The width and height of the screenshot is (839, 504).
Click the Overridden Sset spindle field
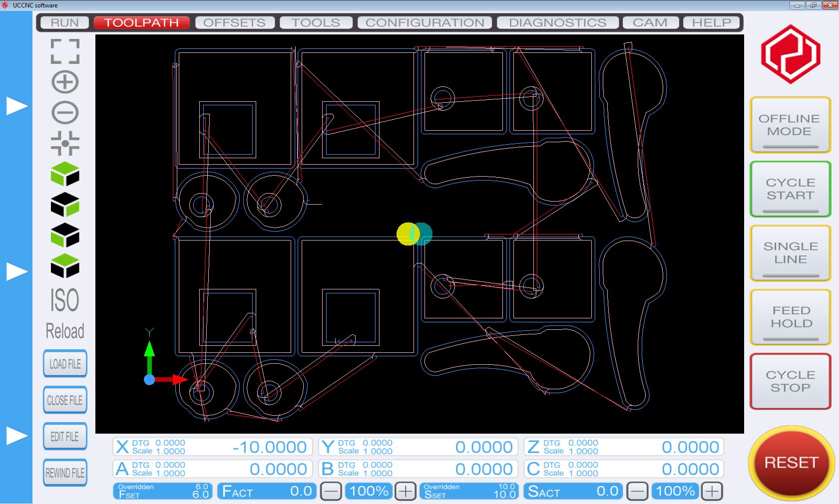click(469, 491)
